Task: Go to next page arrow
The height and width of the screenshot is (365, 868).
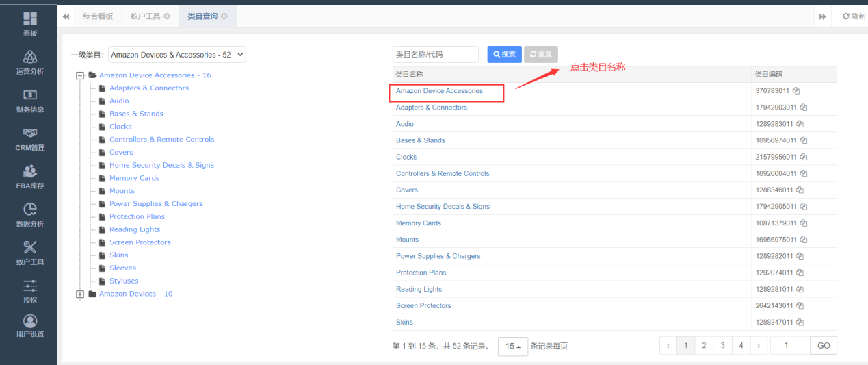Action: pos(759,346)
